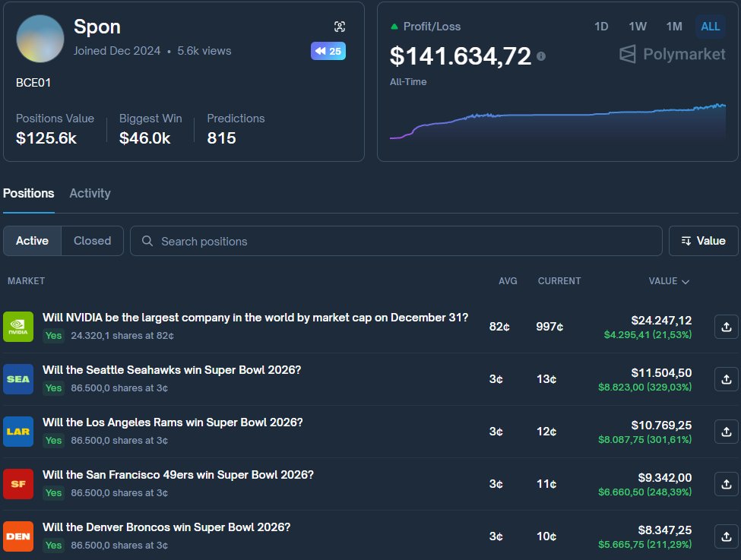Image resolution: width=741 pixels, height=560 pixels.
Task: Click the rewind 25 badge
Action: [x=328, y=51]
